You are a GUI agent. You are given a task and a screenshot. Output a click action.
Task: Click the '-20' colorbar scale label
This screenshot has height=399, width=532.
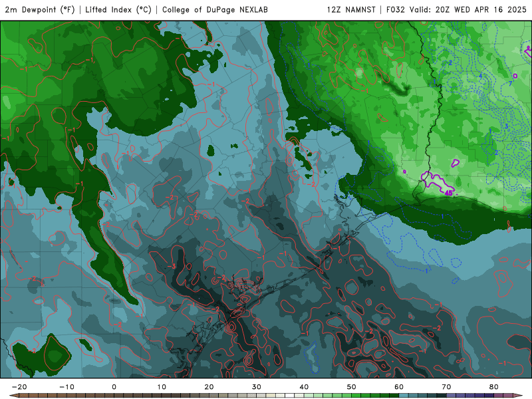[x=19, y=387]
